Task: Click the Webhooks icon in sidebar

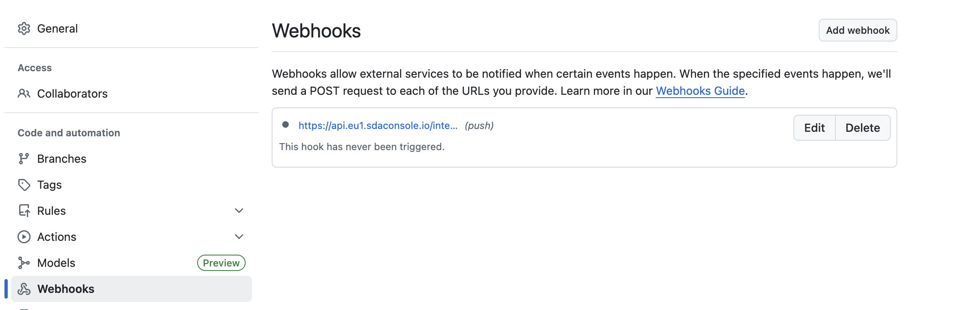Action: click(x=24, y=289)
